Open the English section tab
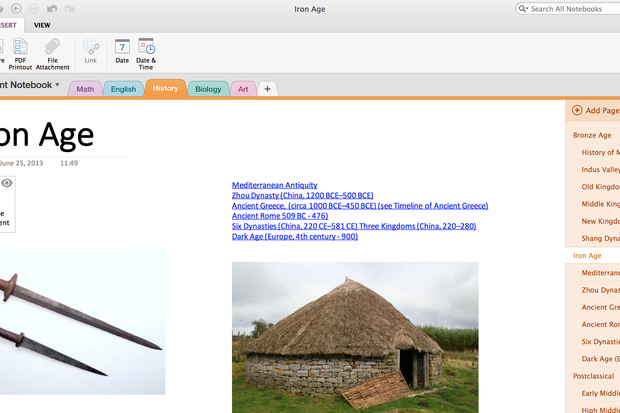The width and height of the screenshot is (620, 413). [123, 89]
